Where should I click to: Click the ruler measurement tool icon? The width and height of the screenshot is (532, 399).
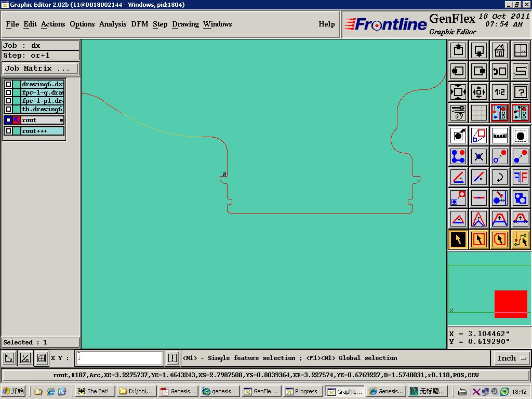point(500,136)
